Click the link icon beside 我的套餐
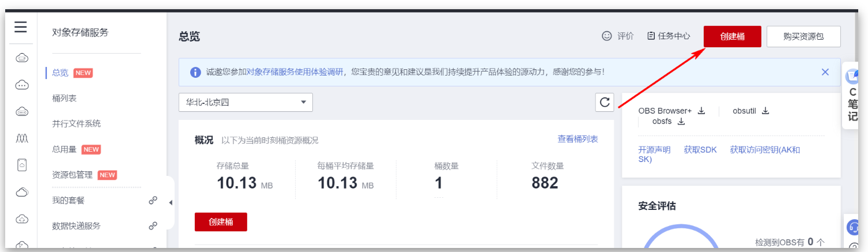The image size is (868, 252). point(153,201)
